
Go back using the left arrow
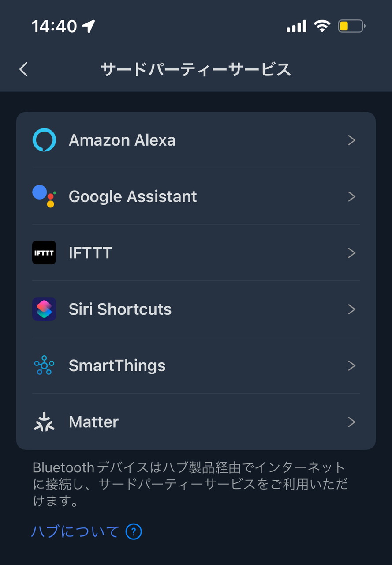click(24, 69)
